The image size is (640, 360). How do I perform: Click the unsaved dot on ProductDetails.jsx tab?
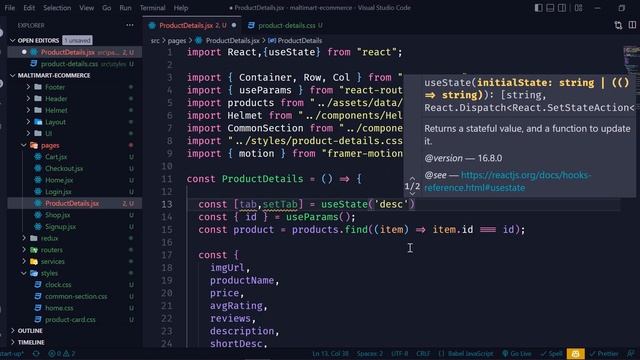234,25
